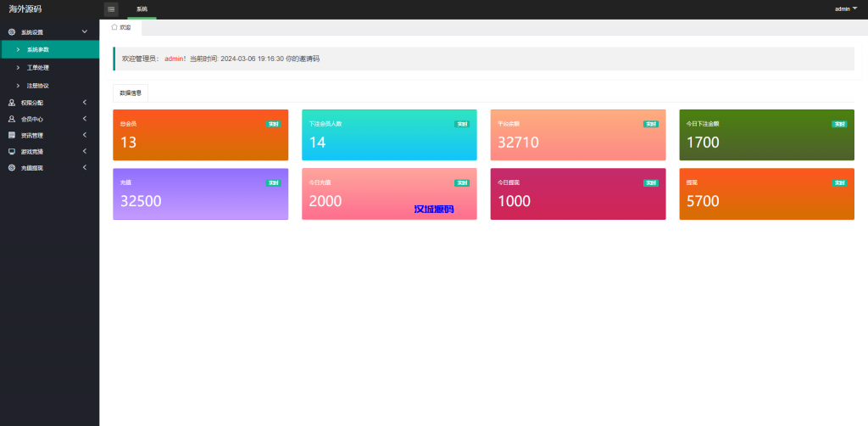Image resolution: width=868 pixels, height=426 pixels.
Task: Click the 实时 badge on 今日下注金额 card
Action: coord(838,124)
